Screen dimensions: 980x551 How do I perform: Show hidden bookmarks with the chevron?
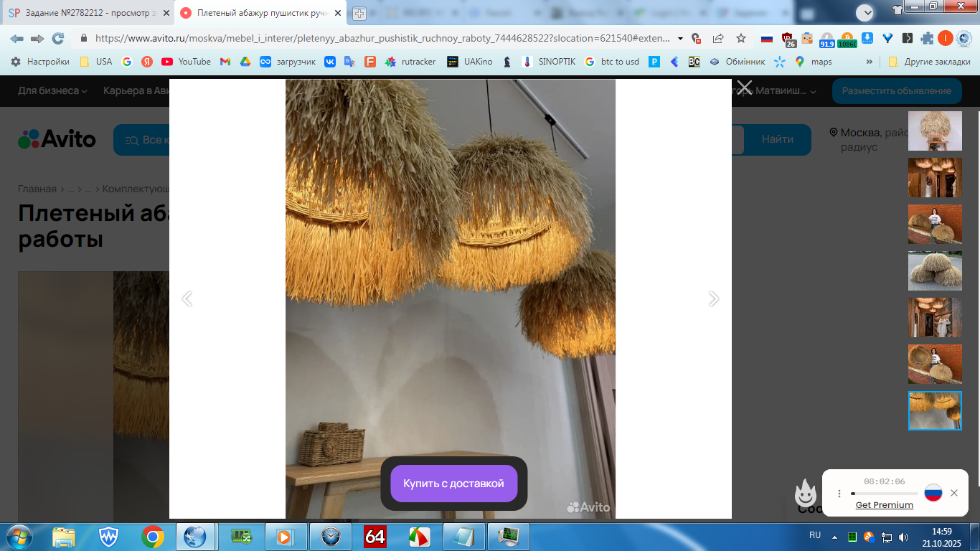[x=870, y=62]
